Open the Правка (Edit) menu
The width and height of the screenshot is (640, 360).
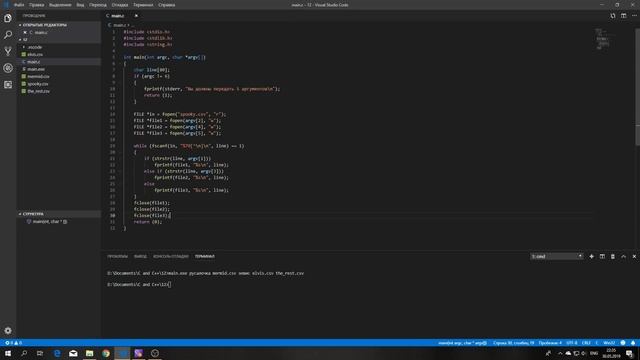(36, 5)
